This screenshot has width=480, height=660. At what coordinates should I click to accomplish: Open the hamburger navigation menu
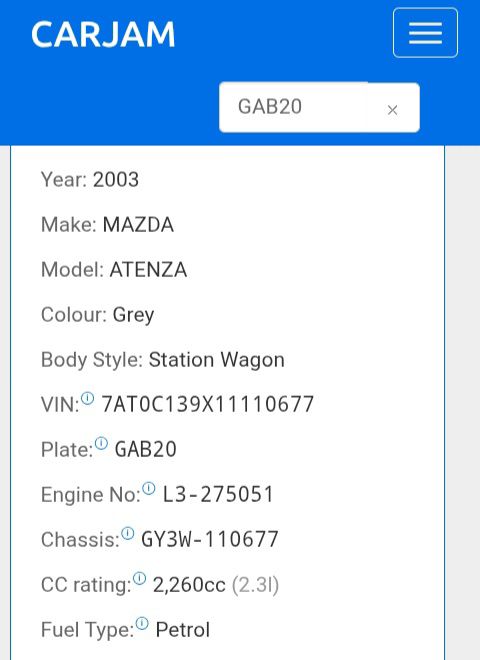[x=425, y=33]
